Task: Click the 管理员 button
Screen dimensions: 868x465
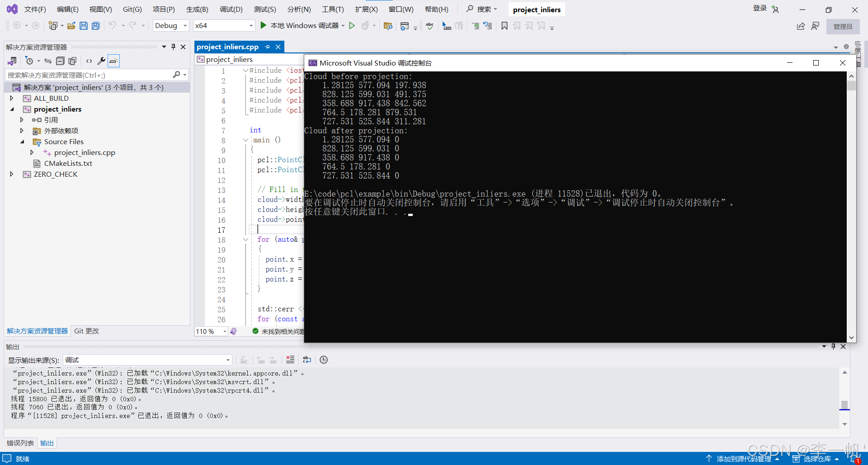Action: 843,27
